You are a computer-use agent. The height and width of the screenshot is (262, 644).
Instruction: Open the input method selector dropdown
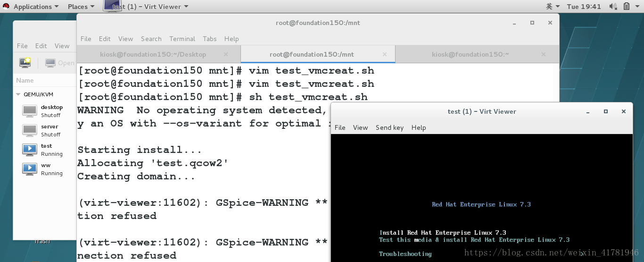point(553,7)
